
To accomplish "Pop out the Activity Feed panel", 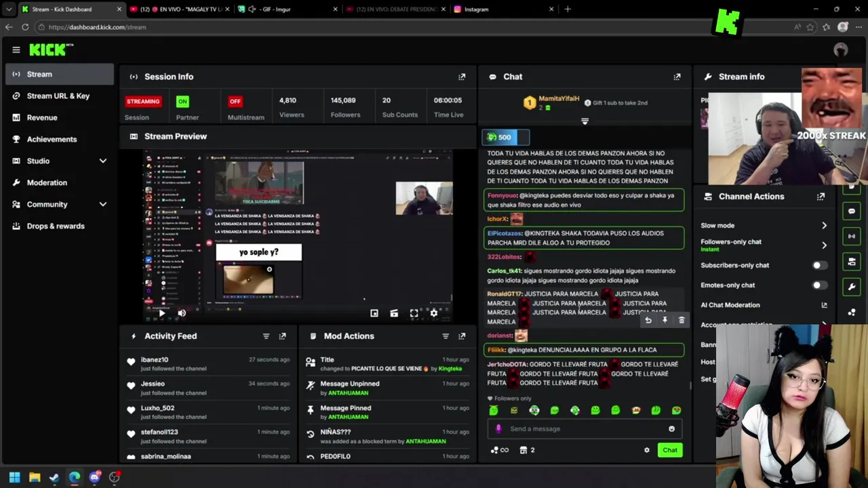I will [x=282, y=336].
